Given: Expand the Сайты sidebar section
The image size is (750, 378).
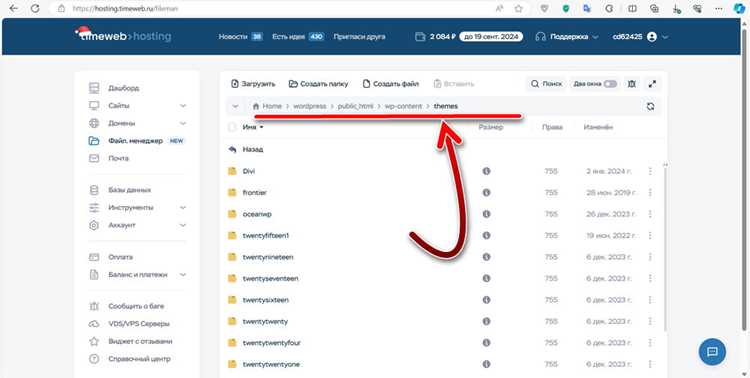Looking at the screenshot, I should pyautogui.click(x=183, y=105).
